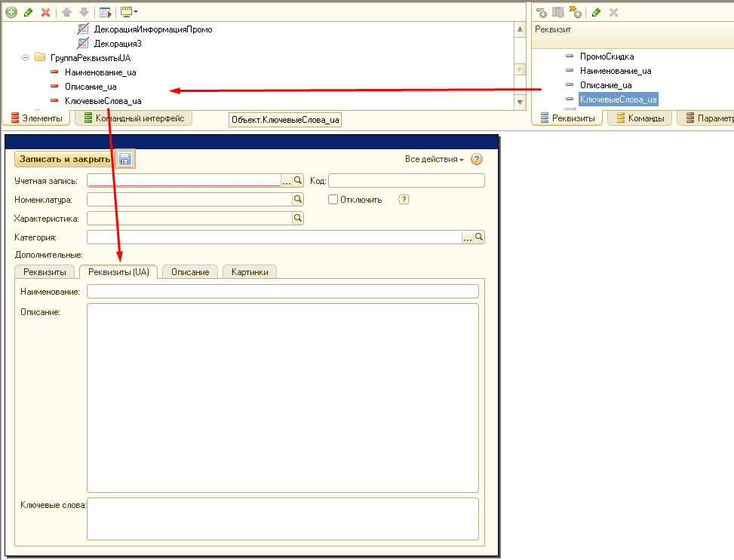Select Описание_ua in the elements tree
The height and width of the screenshot is (560, 734).
tap(90, 87)
